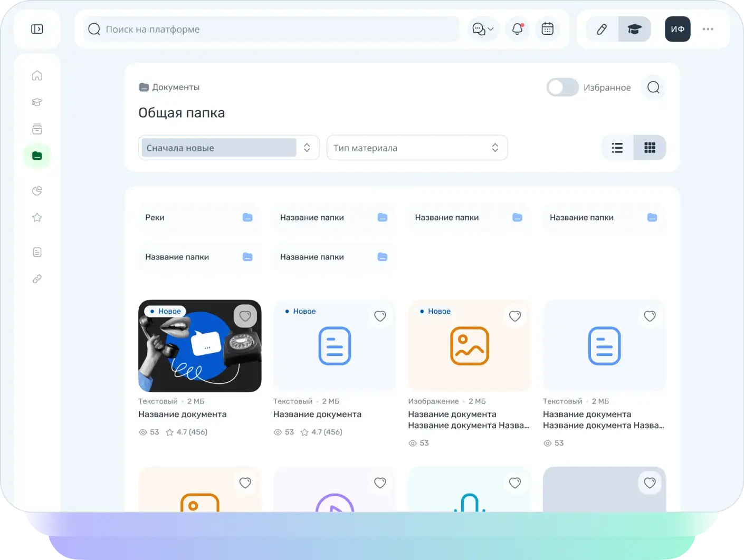
Task: Open the ИФ user avatar
Action: (x=678, y=29)
